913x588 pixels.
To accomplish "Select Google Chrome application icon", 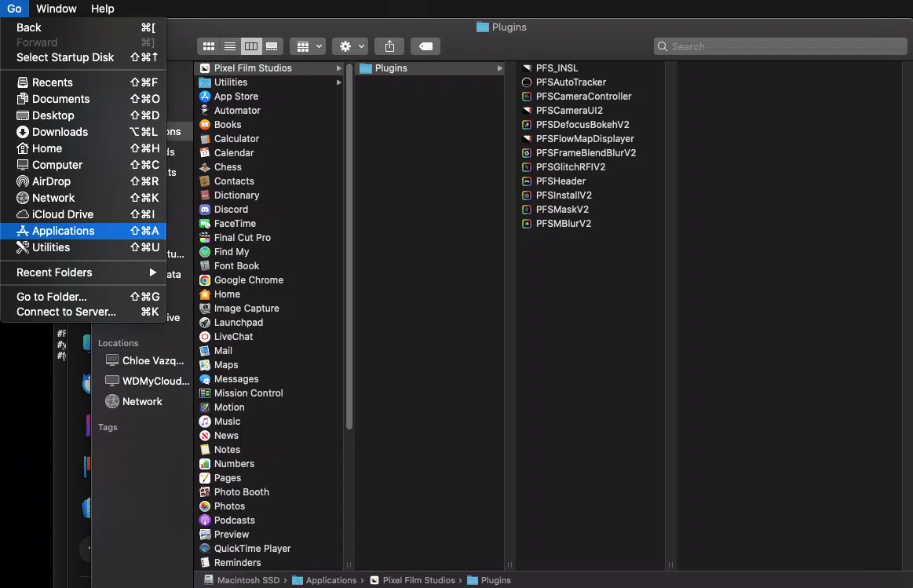I will point(205,280).
